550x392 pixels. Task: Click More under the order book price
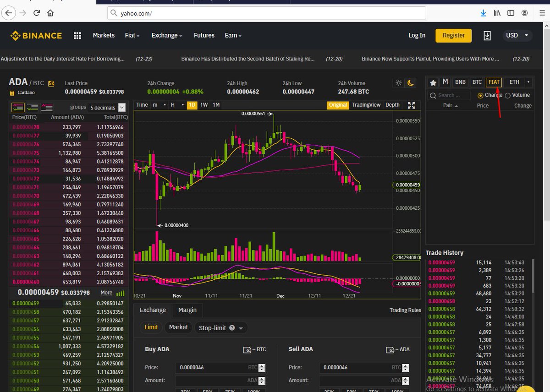click(x=106, y=293)
